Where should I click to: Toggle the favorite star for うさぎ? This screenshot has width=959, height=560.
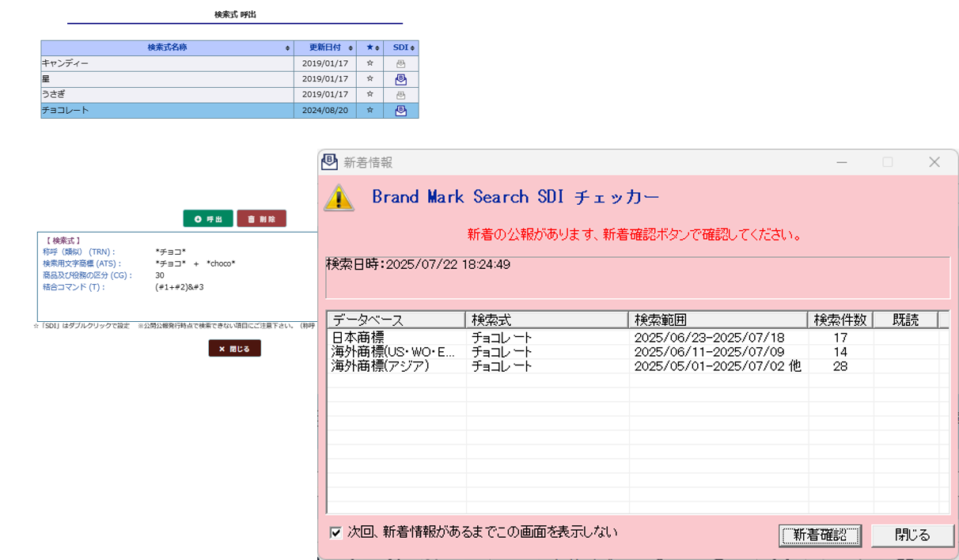(370, 95)
